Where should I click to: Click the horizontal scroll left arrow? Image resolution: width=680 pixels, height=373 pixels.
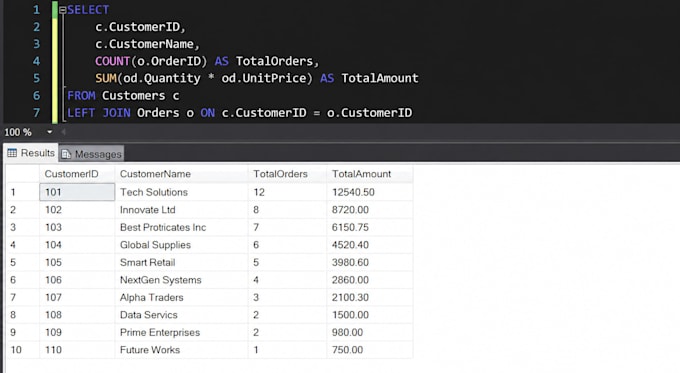pos(63,132)
